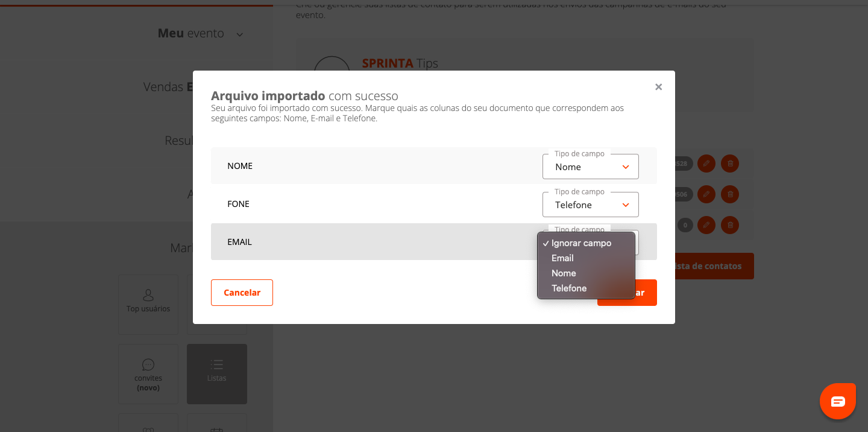Click the SPRINTA Tips heading
This screenshot has width=868, height=432.
click(x=400, y=63)
